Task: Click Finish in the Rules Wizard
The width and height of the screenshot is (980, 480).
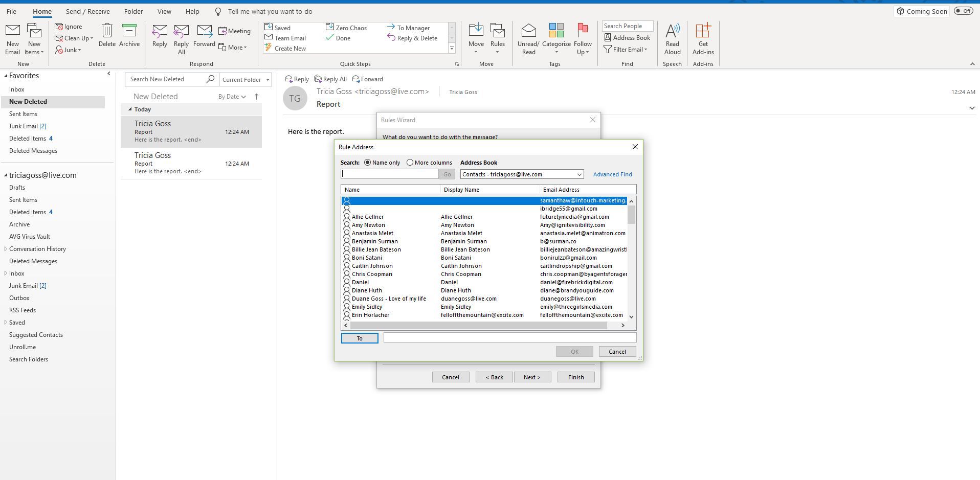Action: point(576,377)
